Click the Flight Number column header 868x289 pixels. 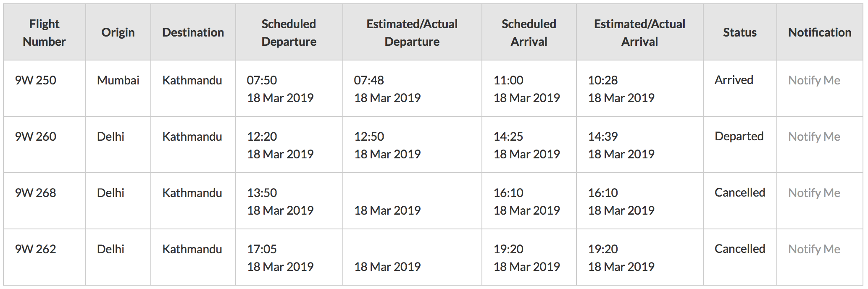pos(45,32)
